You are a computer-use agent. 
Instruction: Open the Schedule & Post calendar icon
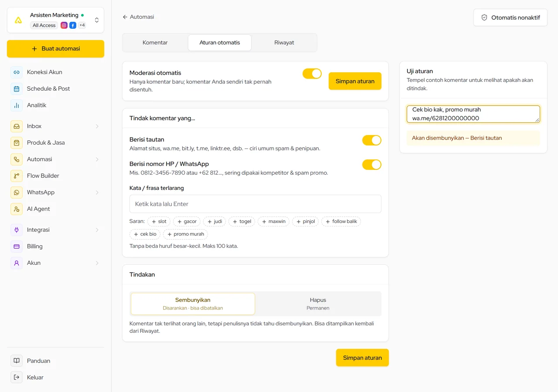point(17,89)
